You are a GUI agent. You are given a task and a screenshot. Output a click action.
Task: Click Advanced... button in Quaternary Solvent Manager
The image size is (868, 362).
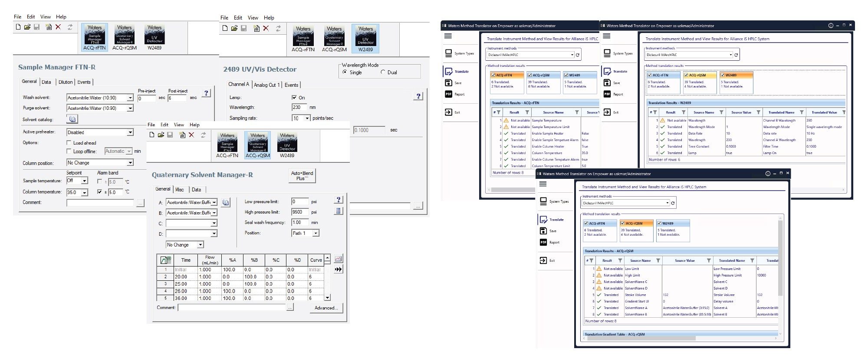[326, 308]
